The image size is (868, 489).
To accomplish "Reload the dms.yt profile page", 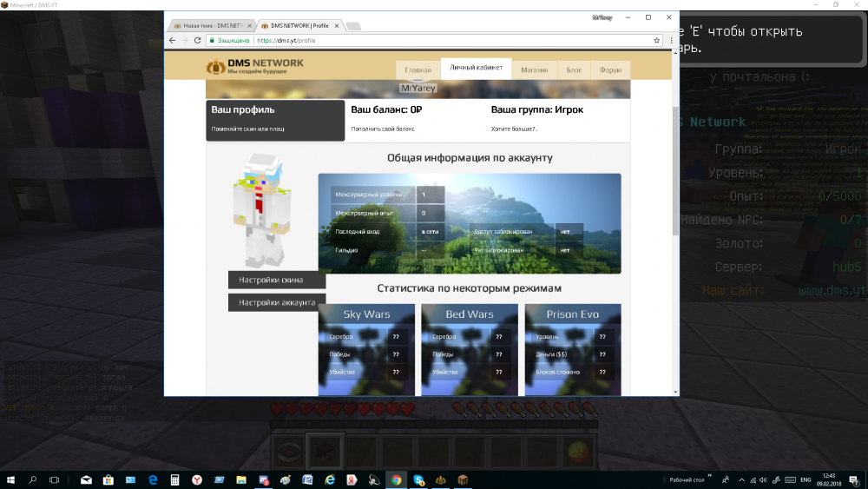I will [197, 41].
